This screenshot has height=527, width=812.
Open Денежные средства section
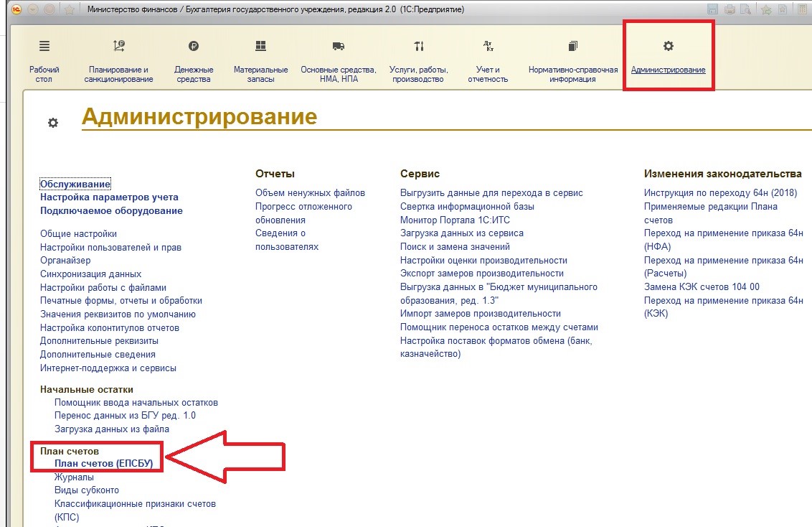click(x=194, y=60)
